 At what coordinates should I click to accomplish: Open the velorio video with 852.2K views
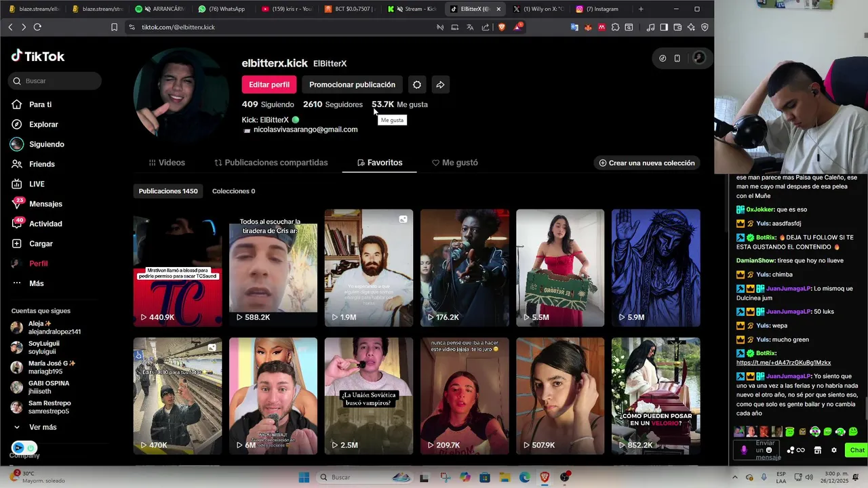click(x=656, y=396)
